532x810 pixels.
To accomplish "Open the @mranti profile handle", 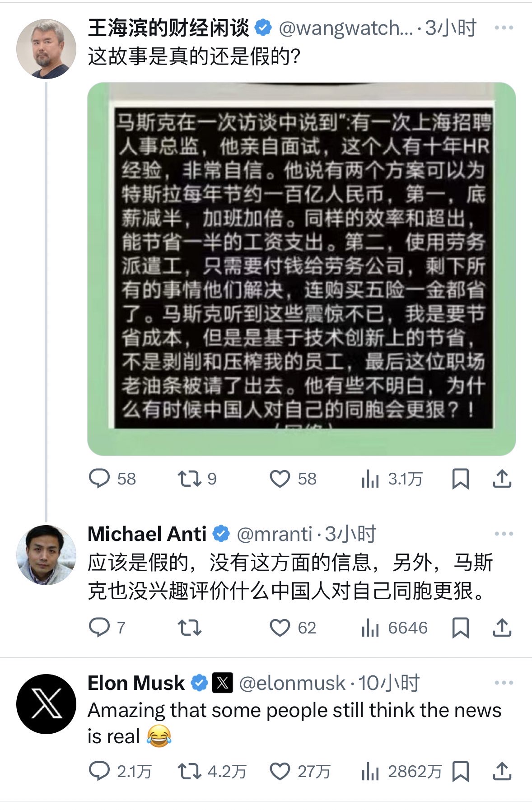I will point(275,534).
